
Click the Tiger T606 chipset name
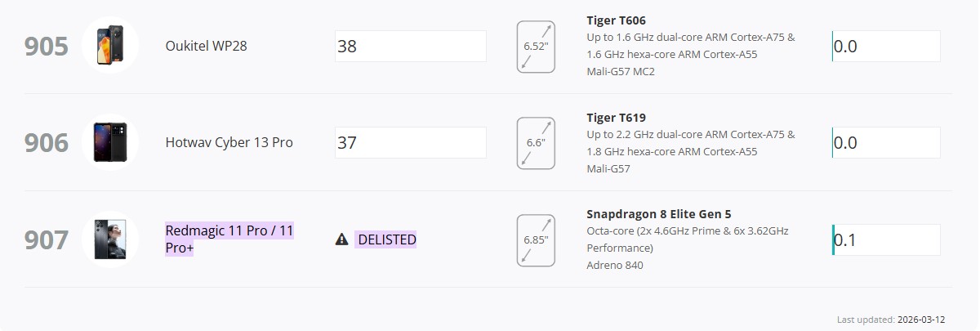pos(616,20)
